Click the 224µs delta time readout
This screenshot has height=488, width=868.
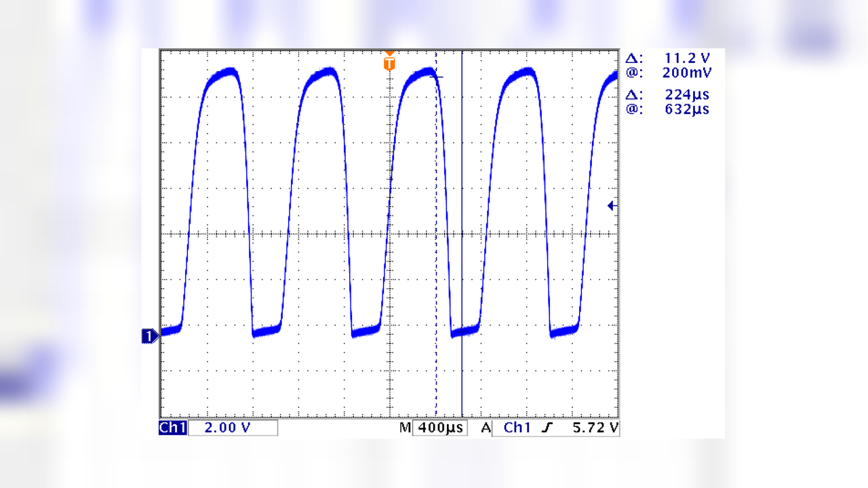687,95
